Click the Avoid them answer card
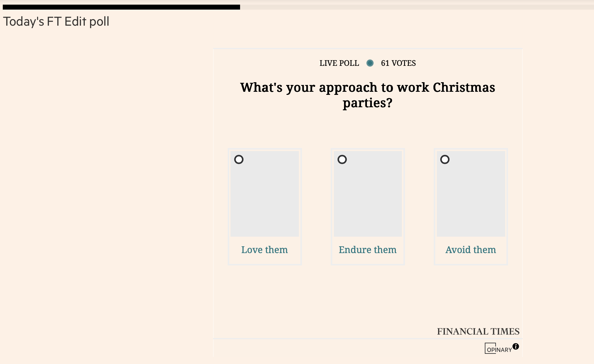The height and width of the screenshot is (364, 594). (471, 206)
